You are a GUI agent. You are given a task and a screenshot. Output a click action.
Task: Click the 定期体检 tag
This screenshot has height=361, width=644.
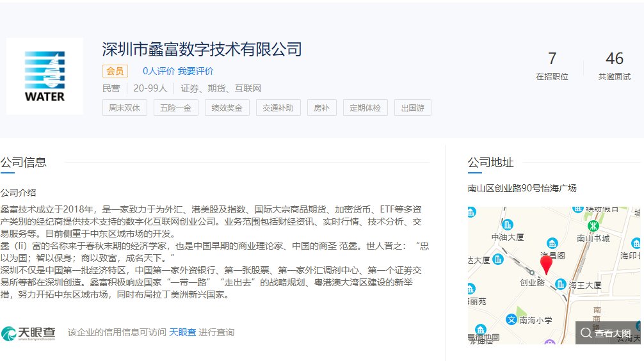(x=365, y=108)
